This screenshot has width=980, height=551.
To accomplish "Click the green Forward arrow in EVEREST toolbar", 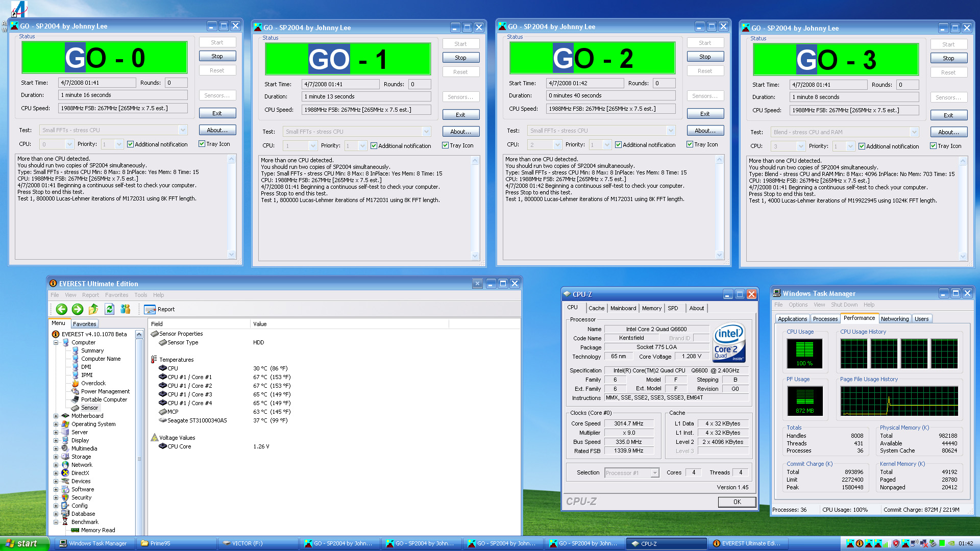I will tap(78, 309).
